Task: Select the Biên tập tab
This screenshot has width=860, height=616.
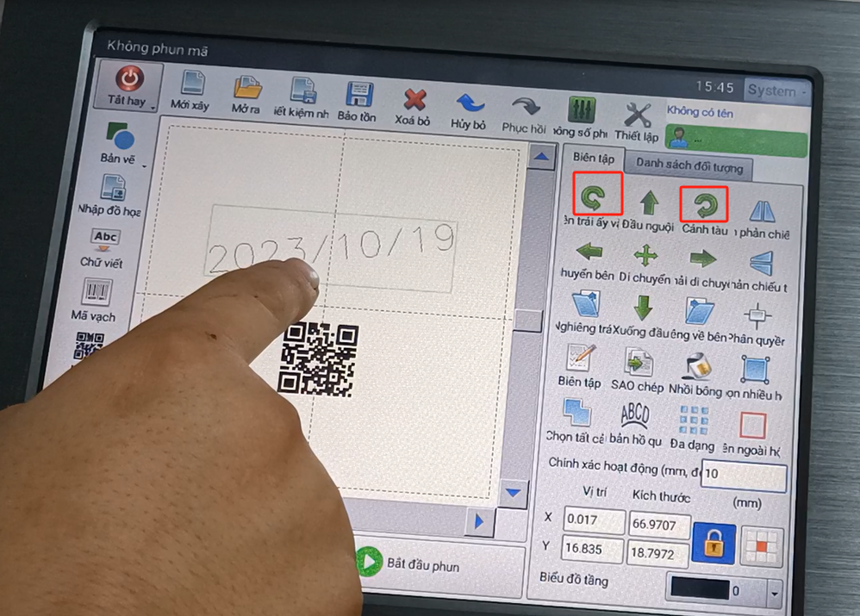Action: (594, 159)
